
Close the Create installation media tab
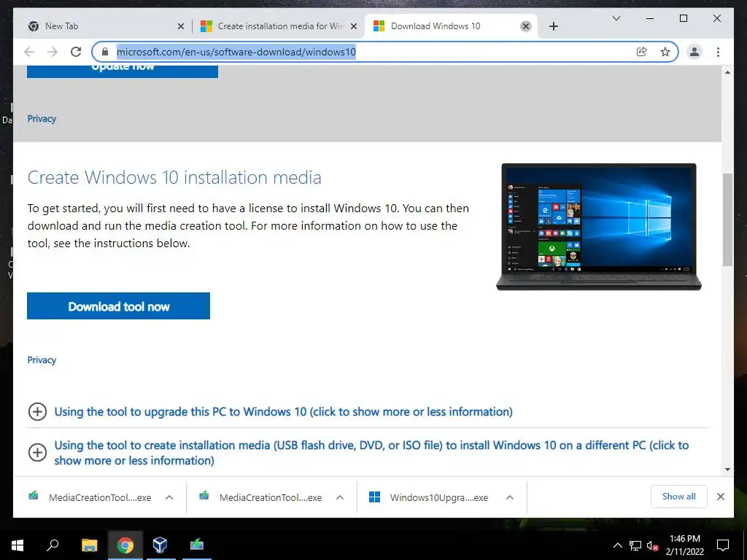354,26
